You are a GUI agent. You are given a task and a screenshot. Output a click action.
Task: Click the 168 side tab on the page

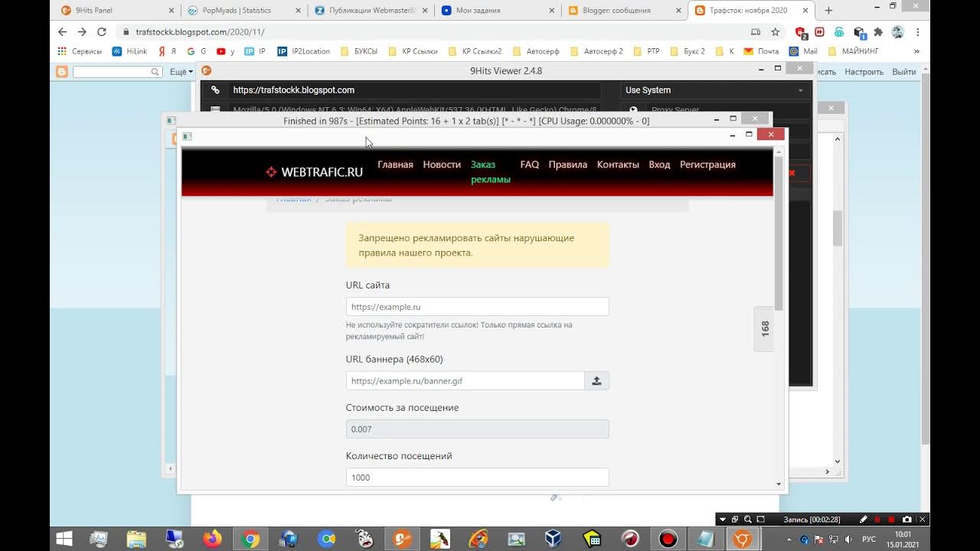point(765,329)
